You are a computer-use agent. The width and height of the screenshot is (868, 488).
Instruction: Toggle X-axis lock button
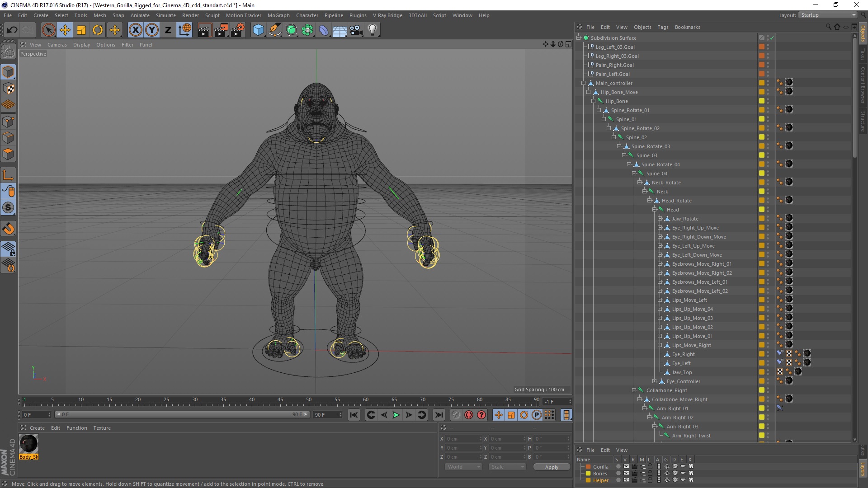135,30
